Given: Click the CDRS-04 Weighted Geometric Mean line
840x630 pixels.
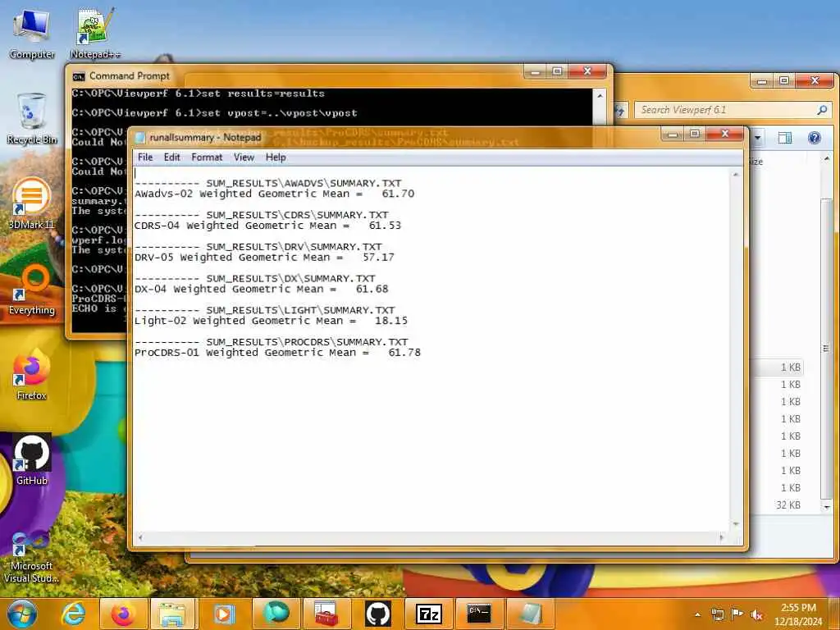Looking at the screenshot, I should (x=268, y=226).
